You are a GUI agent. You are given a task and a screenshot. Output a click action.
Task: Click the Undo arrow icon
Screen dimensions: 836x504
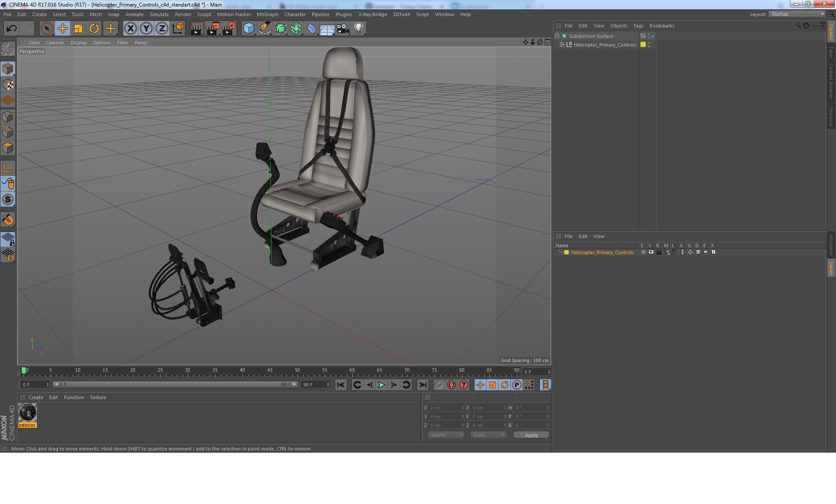tap(11, 29)
